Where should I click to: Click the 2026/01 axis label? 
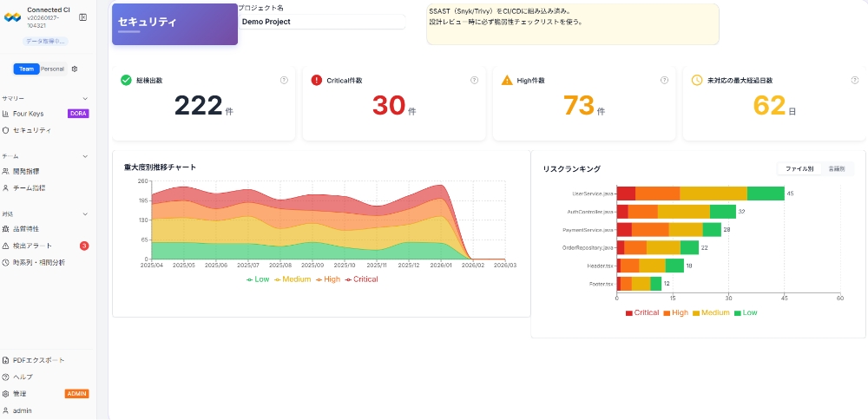click(441, 266)
